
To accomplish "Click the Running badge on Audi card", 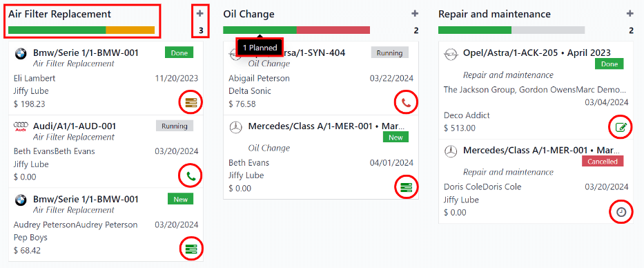I will pos(175,126).
